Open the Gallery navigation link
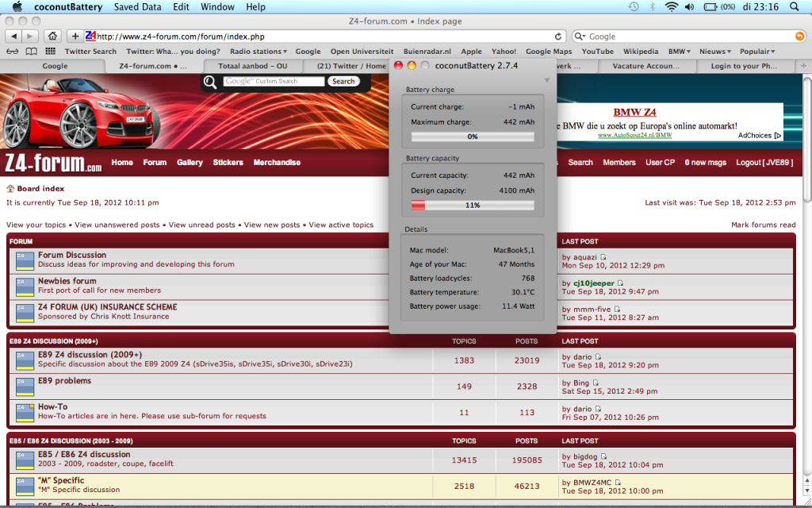The width and height of the screenshot is (812, 508). (190, 162)
